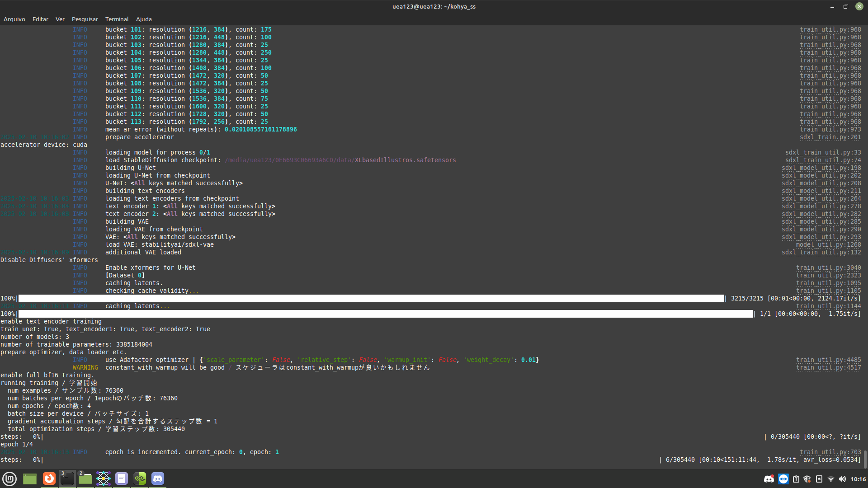Open Discord from the taskbar
868x488 pixels.
click(158, 479)
